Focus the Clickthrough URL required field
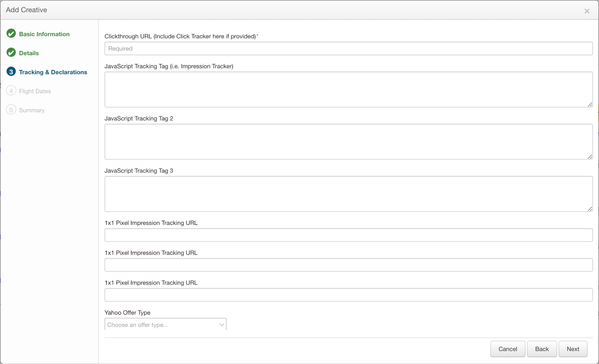This screenshot has height=364, width=599. pyautogui.click(x=348, y=49)
